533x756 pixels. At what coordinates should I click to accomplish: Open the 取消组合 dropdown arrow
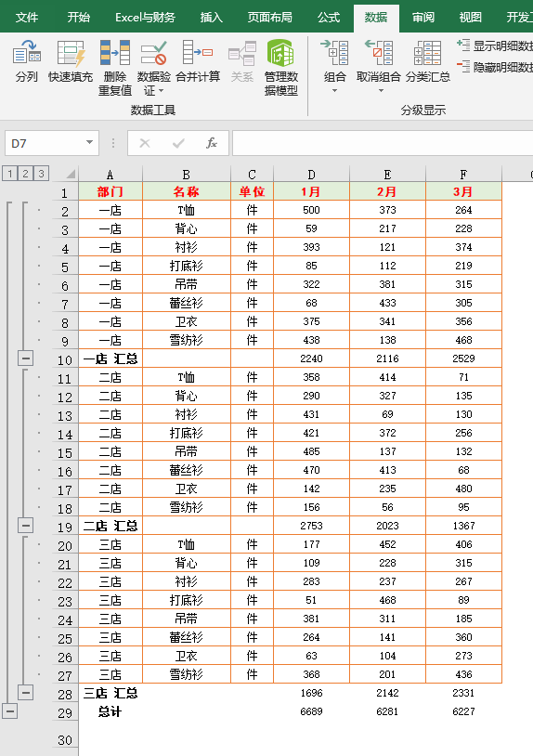click(381, 91)
